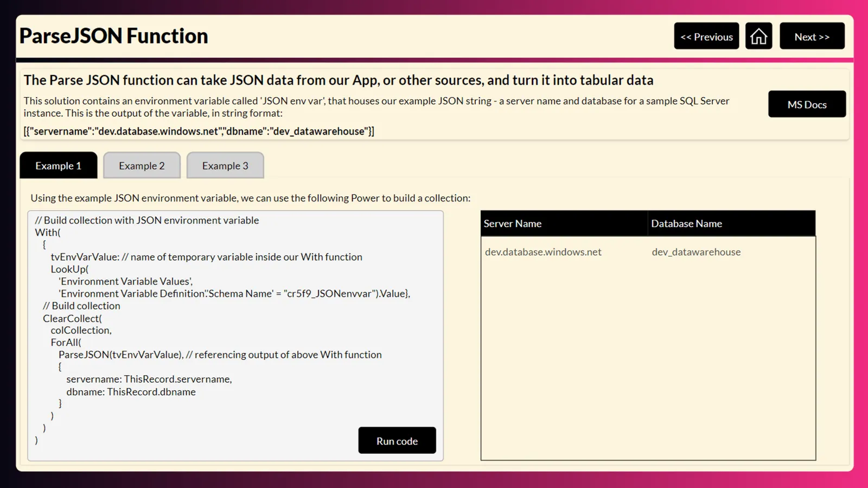Select the dev.database.windows.net cell
Screen dimensions: 868x488
(x=543, y=252)
